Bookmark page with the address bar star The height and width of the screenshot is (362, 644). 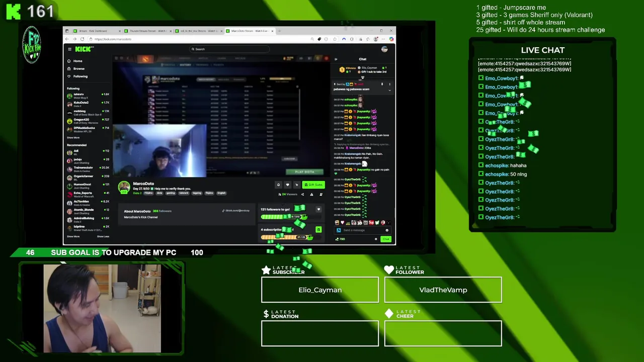(x=335, y=39)
